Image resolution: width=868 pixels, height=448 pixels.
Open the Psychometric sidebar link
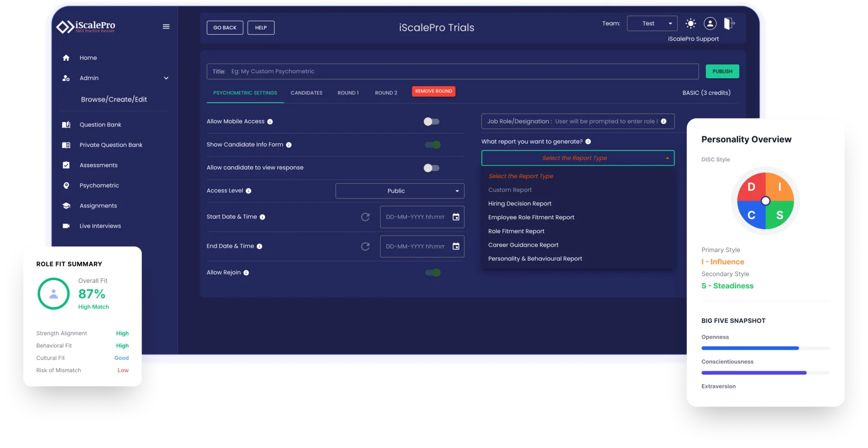[99, 185]
